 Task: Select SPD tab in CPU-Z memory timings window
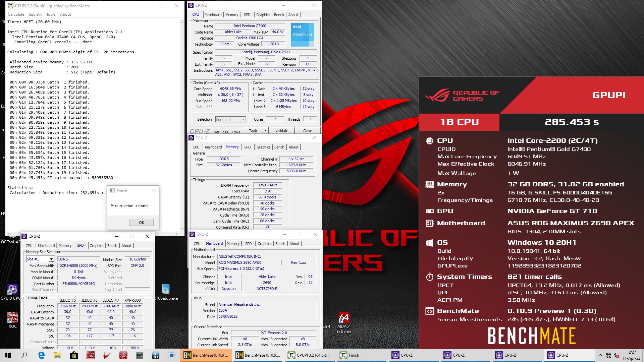247,147
